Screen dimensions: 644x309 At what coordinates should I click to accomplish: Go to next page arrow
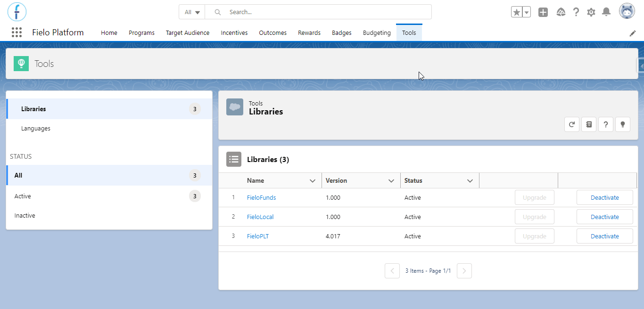click(x=464, y=271)
